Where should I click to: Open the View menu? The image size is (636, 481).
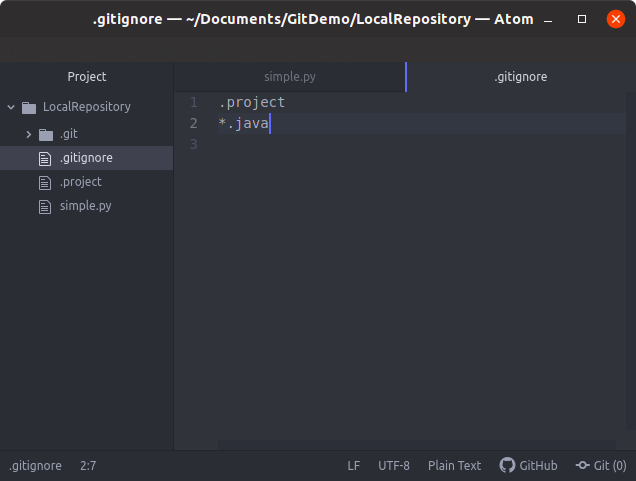(x=99, y=50)
